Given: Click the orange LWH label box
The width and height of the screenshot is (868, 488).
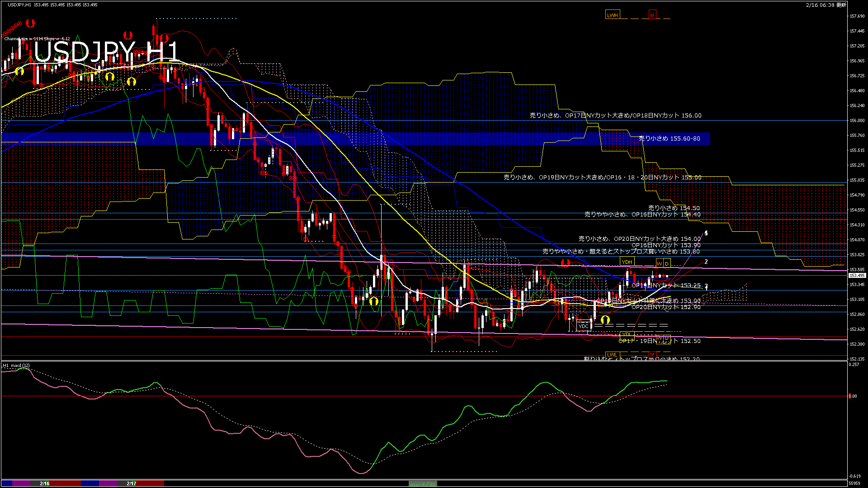Looking at the screenshot, I should click(x=612, y=15).
